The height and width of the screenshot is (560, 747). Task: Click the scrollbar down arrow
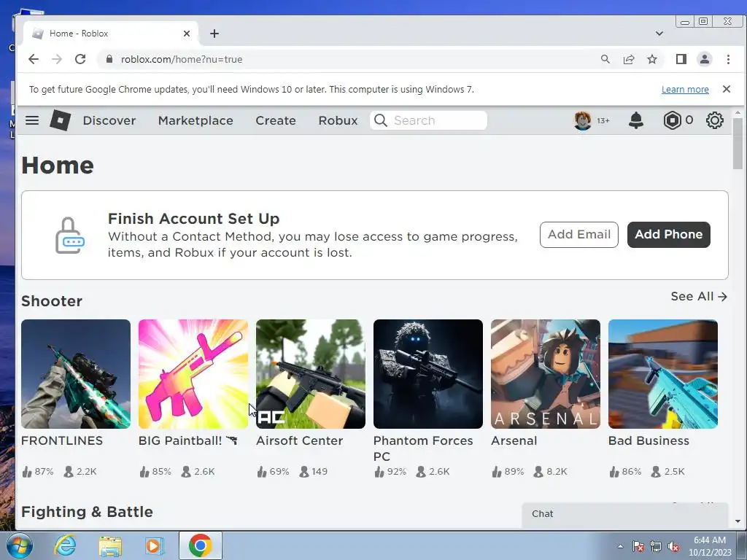click(738, 521)
